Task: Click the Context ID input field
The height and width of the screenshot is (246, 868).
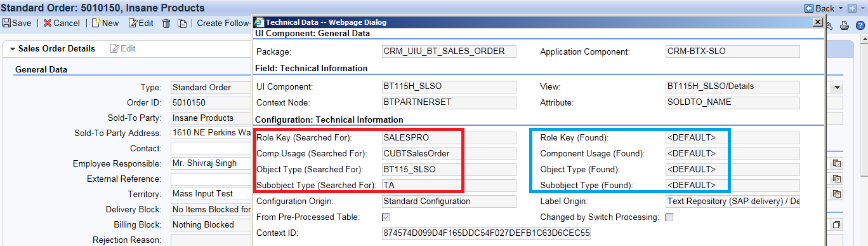Action: click(486, 233)
